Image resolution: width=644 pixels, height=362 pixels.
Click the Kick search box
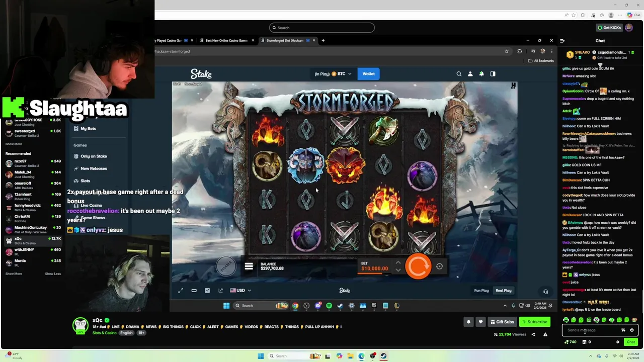click(322, 28)
